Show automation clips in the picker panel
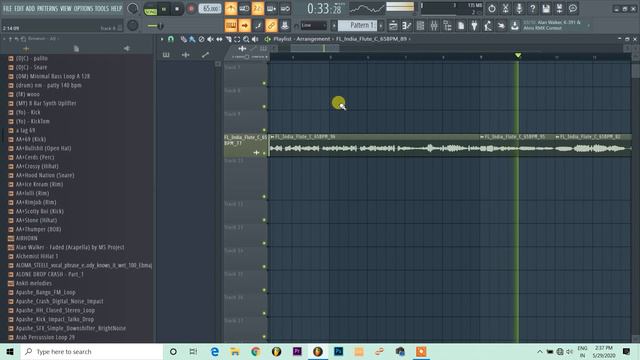The height and width of the screenshot is (360, 640). point(205,55)
